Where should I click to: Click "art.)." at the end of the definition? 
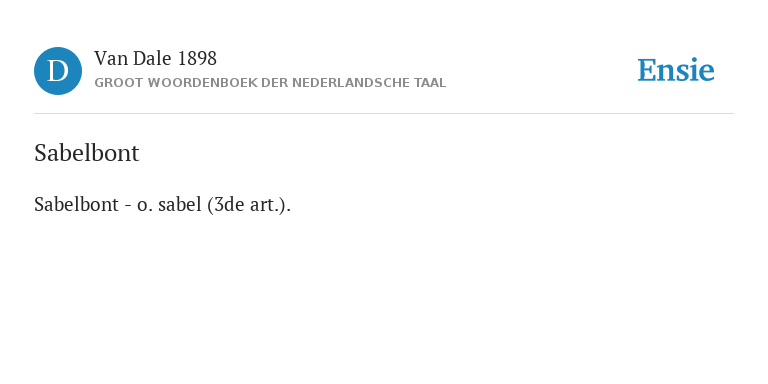270,205
